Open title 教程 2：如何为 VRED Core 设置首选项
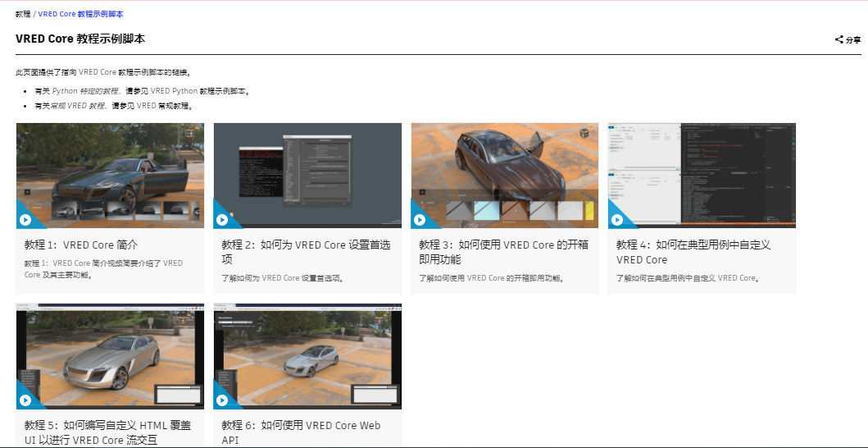 click(x=306, y=252)
